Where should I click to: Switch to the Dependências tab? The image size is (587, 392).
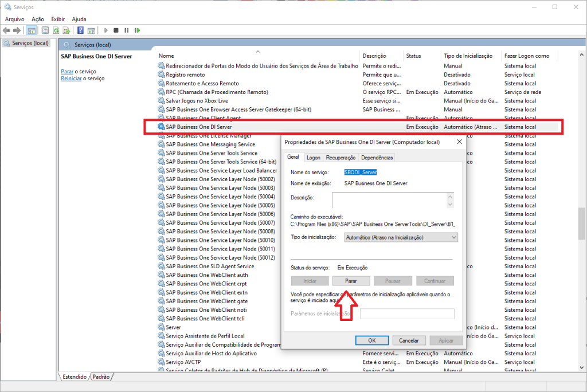click(x=377, y=158)
